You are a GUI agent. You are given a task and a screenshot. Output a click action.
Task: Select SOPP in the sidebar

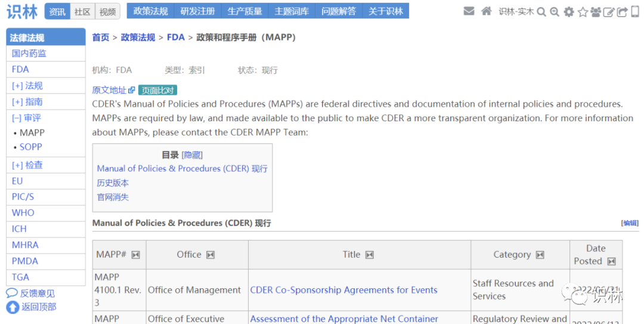pos(31,147)
